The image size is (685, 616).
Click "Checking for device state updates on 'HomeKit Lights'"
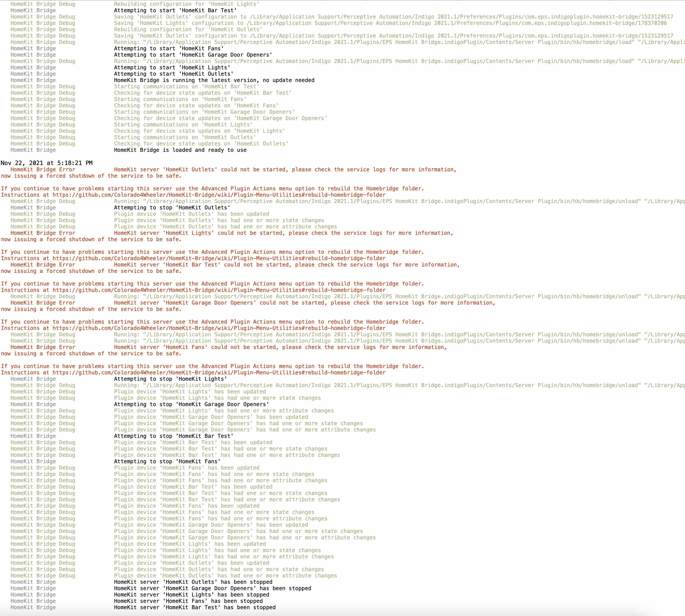click(x=199, y=131)
